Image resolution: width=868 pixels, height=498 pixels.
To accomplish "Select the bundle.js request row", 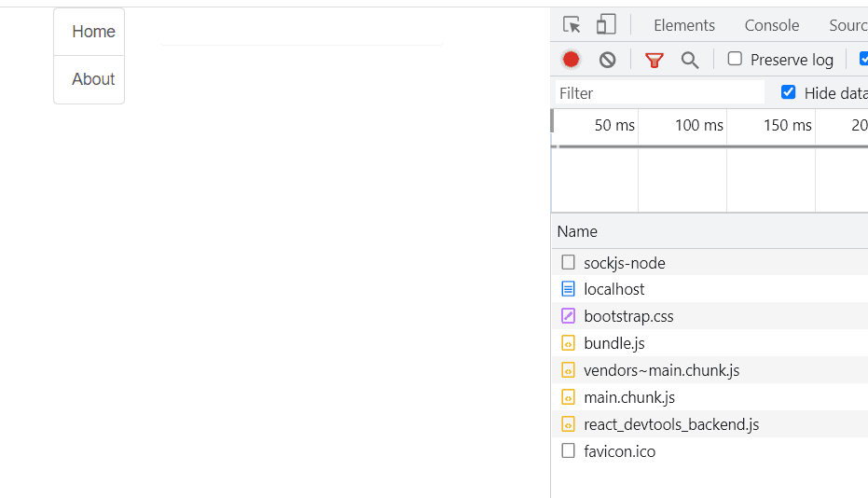I will 710,343.
